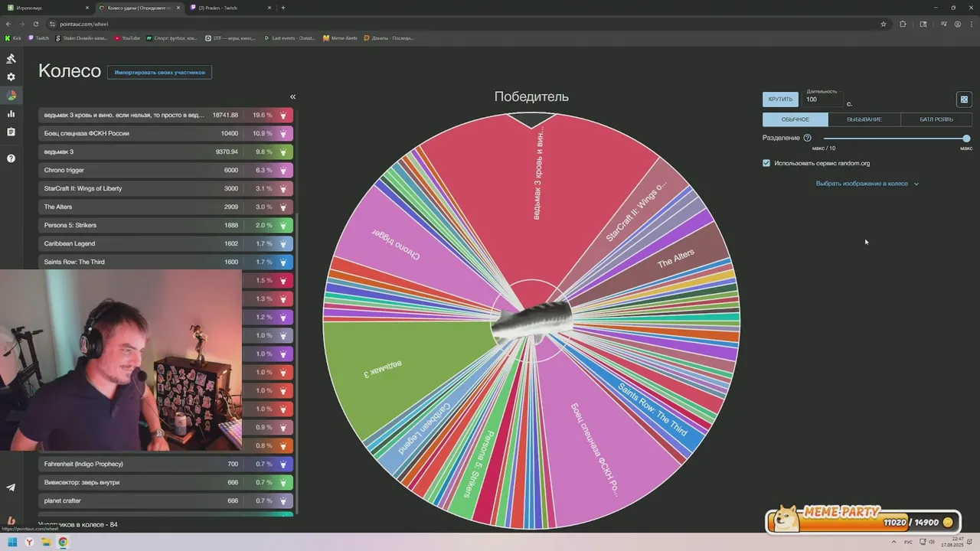The height and width of the screenshot is (551, 980).
Task: Open the statistics bar-chart sidebar icon
Action: click(11, 114)
